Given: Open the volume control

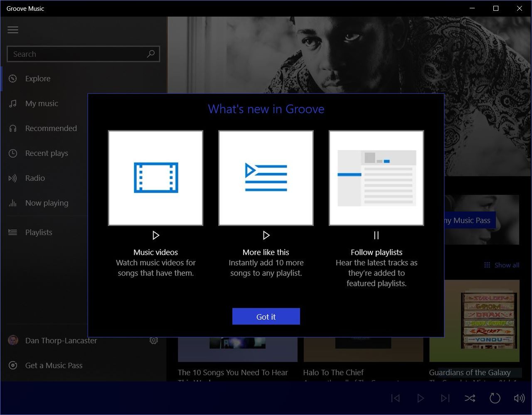Looking at the screenshot, I should point(519,398).
